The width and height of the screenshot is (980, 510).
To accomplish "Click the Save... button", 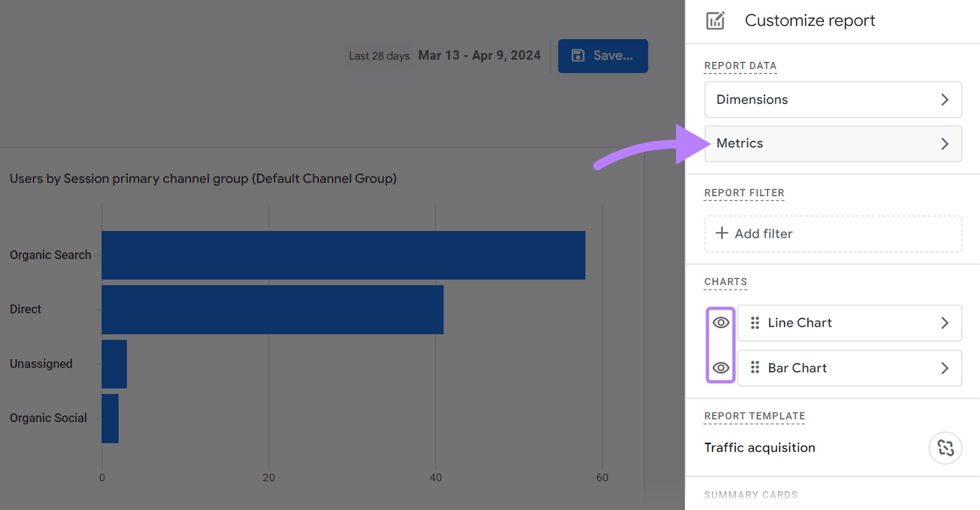I will [603, 56].
